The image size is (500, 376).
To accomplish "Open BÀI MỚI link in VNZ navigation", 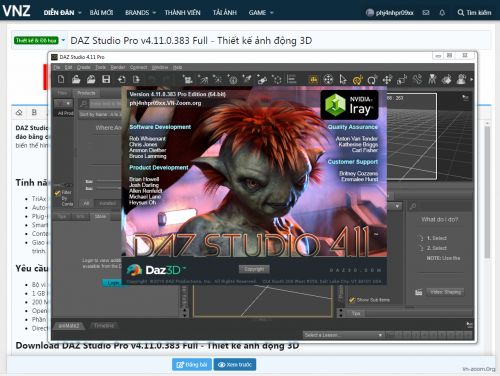I will (x=101, y=13).
